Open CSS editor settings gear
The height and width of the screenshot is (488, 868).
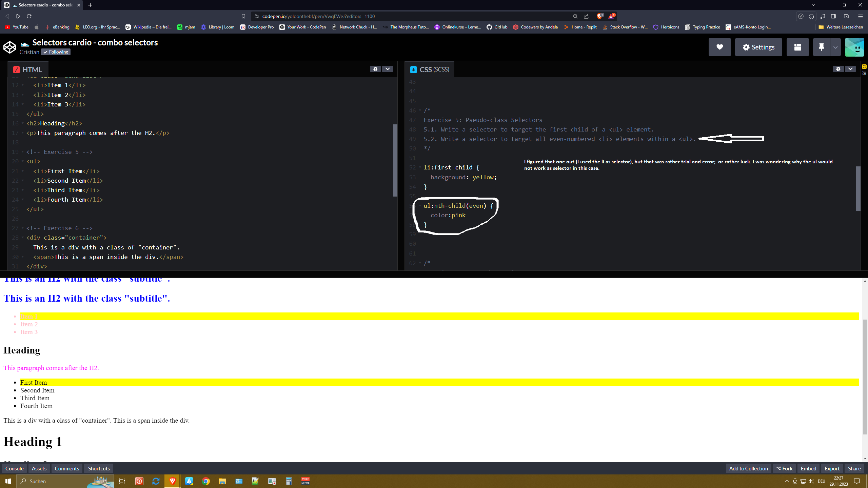[838, 69]
